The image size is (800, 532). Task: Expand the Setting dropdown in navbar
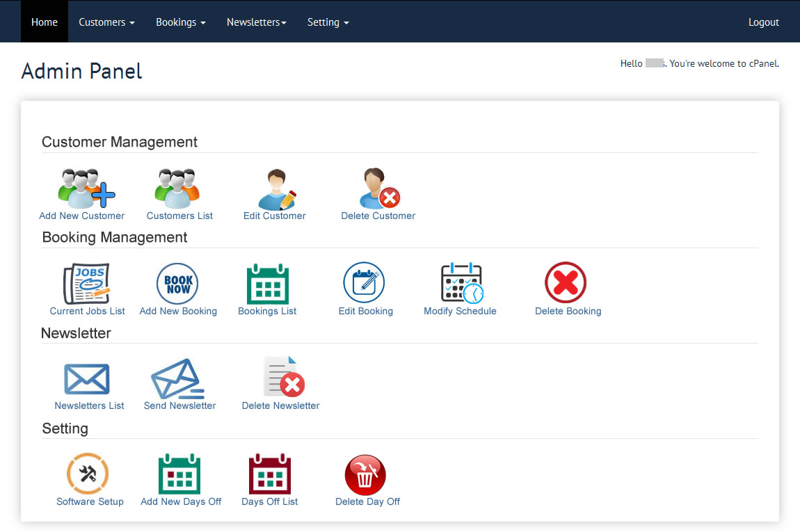pyautogui.click(x=328, y=22)
